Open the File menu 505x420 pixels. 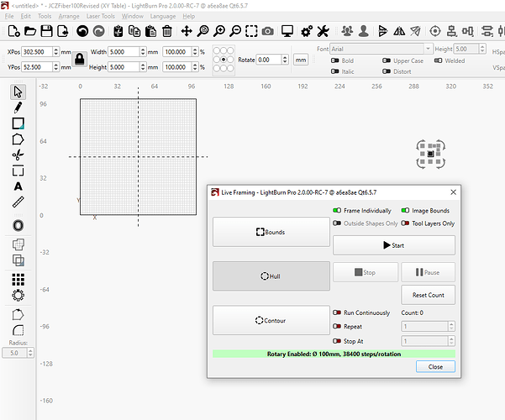[x=9, y=16]
